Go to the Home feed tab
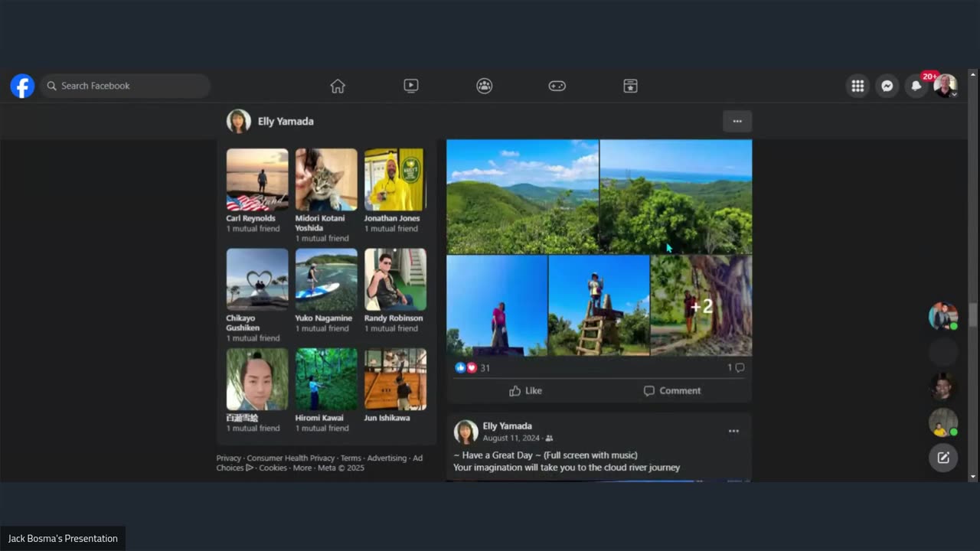This screenshot has width=980, height=551. 338,86
